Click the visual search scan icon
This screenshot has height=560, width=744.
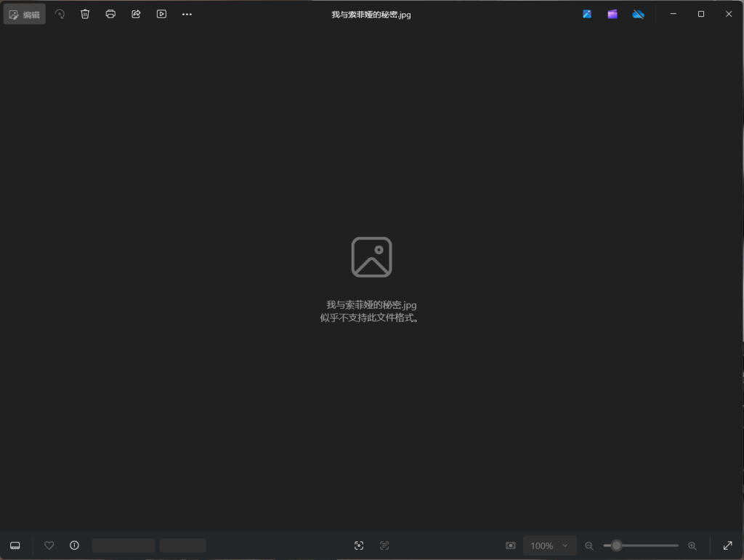(x=359, y=545)
